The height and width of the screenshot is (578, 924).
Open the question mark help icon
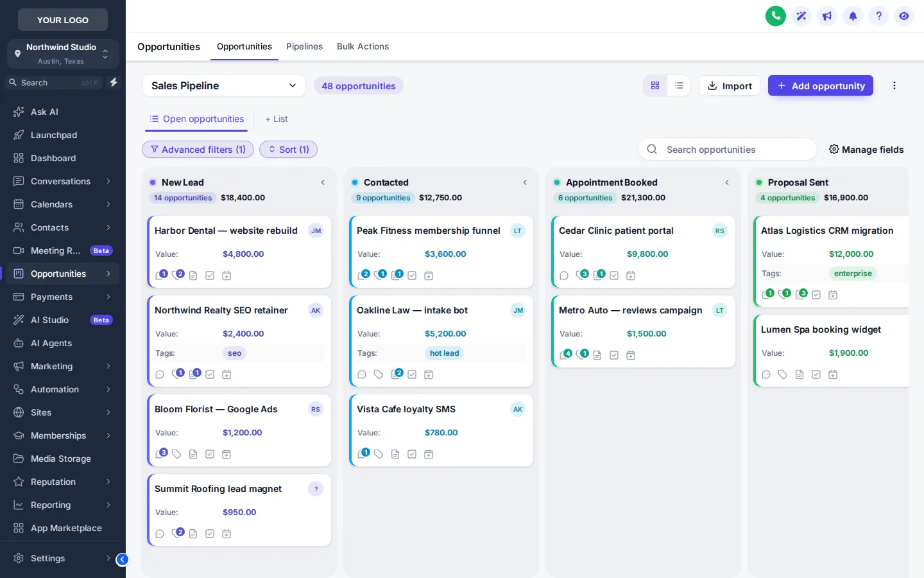(x=878, y=16)
